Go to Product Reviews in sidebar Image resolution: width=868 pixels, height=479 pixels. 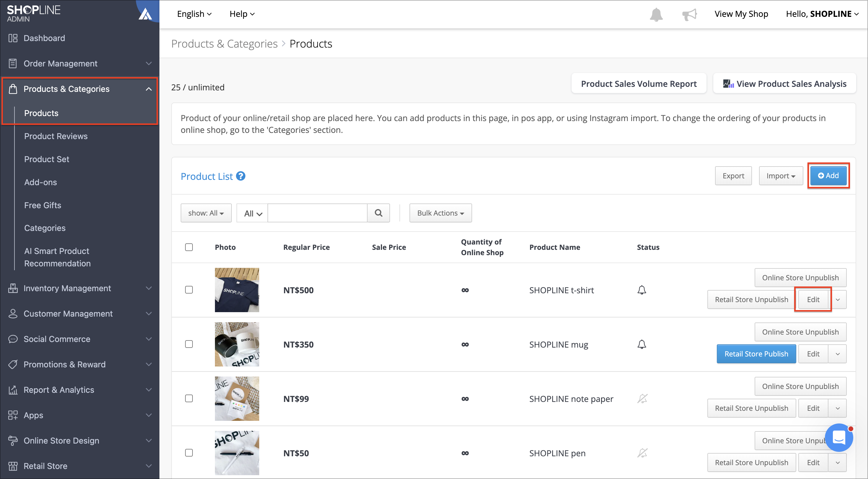[56, 136]
